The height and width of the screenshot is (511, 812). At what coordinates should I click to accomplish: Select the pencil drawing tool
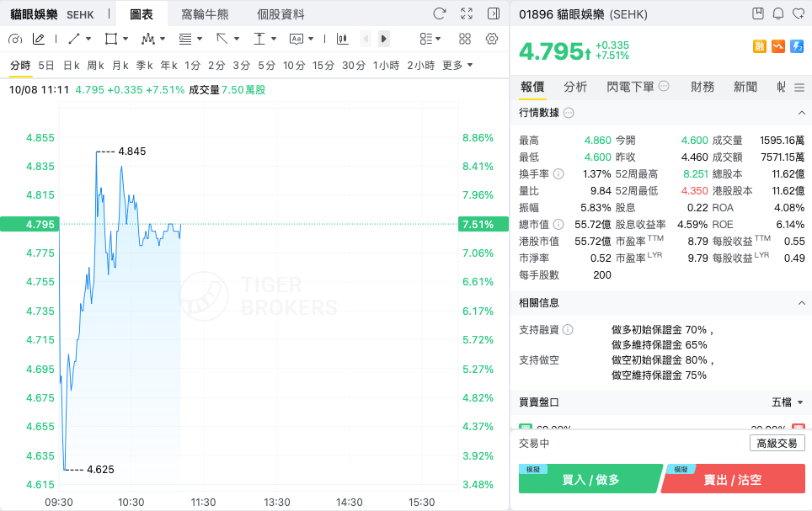pyautogui.click(x=38, y=39)
